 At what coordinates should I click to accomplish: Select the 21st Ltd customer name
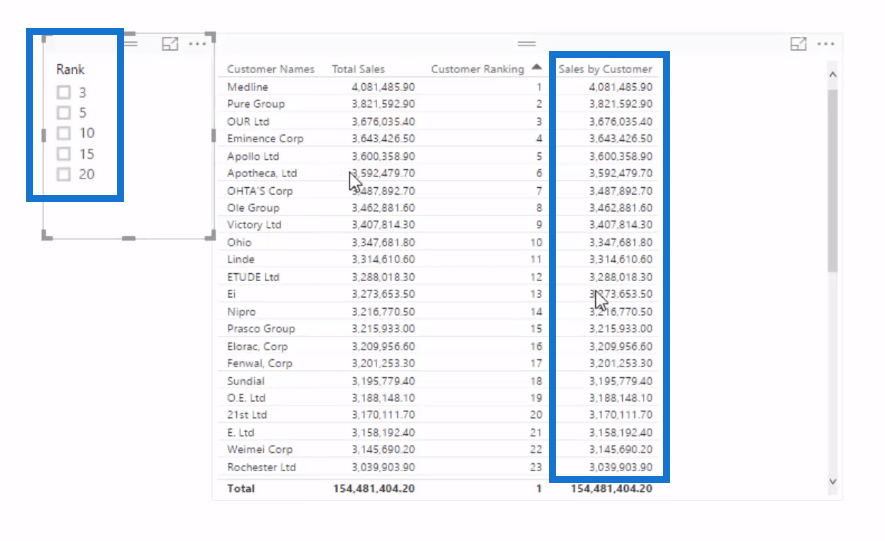pos(247,415)
